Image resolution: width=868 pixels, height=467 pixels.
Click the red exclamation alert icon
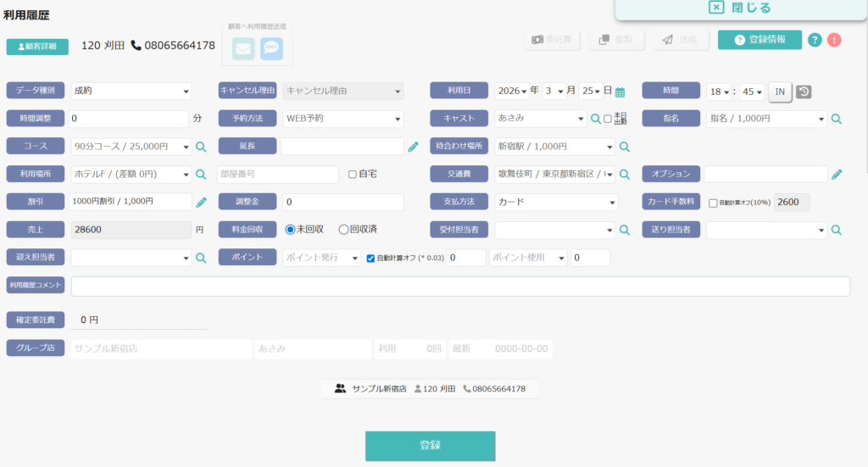(x=834, y=40)
